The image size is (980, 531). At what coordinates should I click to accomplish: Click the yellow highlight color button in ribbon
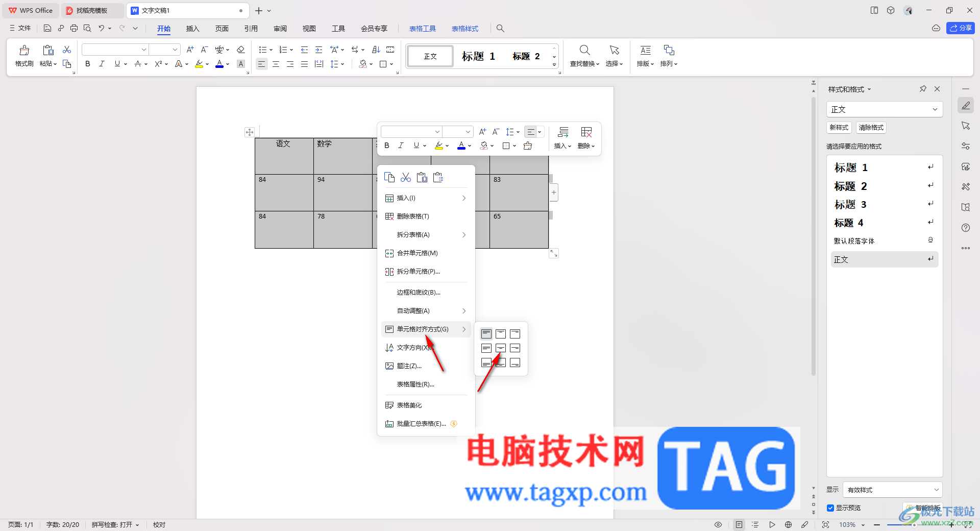click(199, 64)
